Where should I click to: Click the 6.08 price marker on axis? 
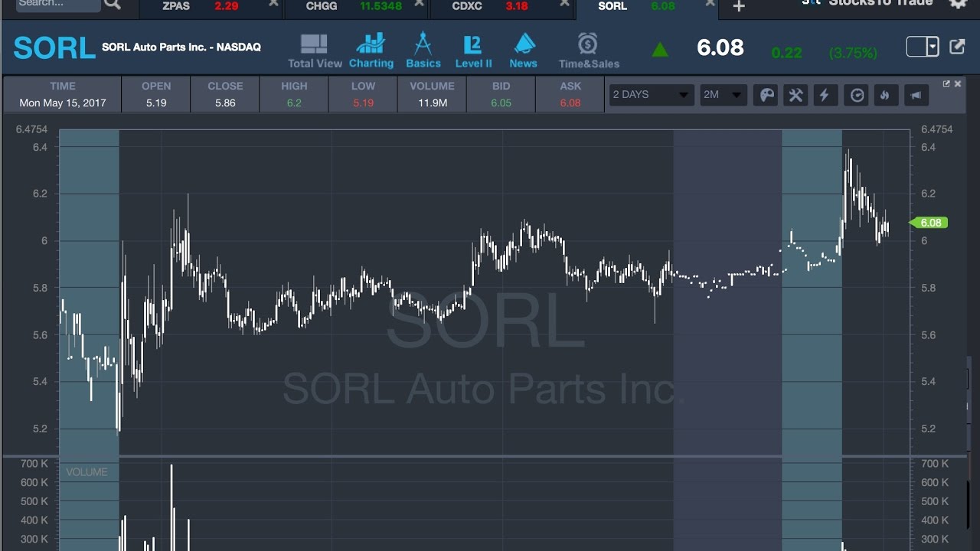click(929, 223)
